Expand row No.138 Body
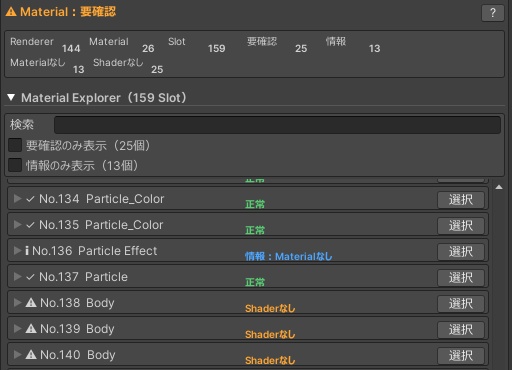Screen dimensions: 512x370 point(17,303)
